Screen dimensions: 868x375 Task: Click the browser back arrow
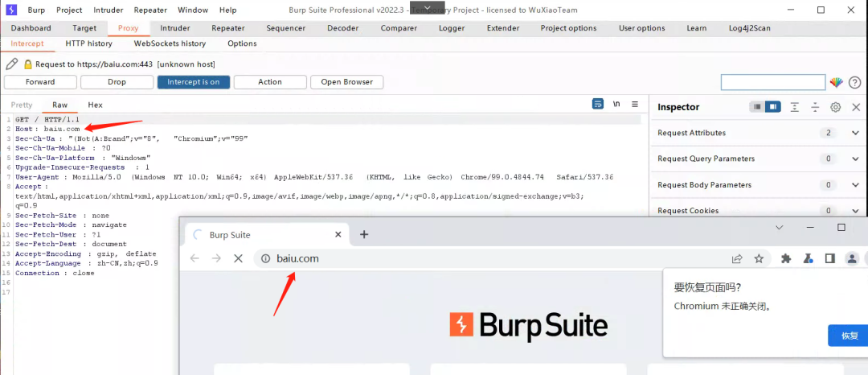tap(194, 258)
